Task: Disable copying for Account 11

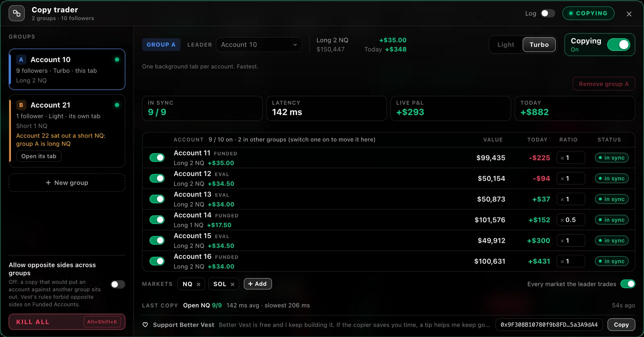Action: pos(157,158)
